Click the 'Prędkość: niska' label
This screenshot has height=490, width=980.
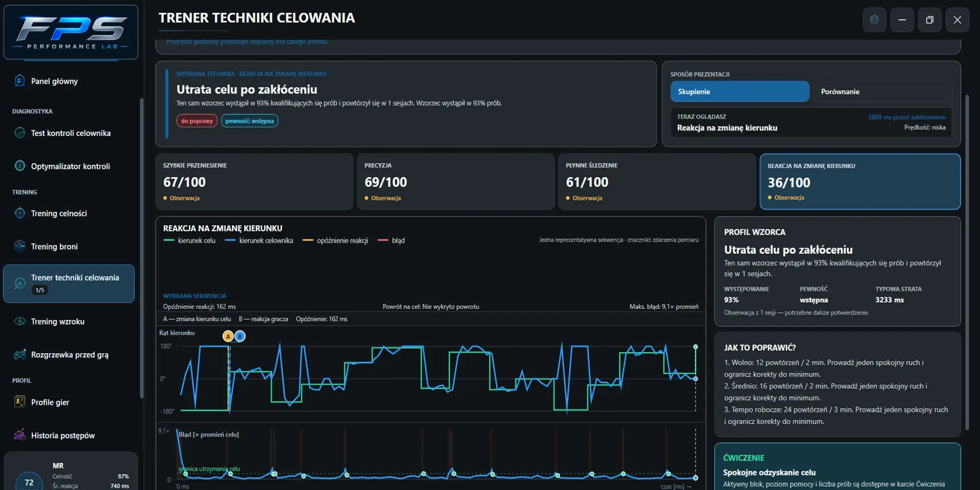(x=925, y=127)
